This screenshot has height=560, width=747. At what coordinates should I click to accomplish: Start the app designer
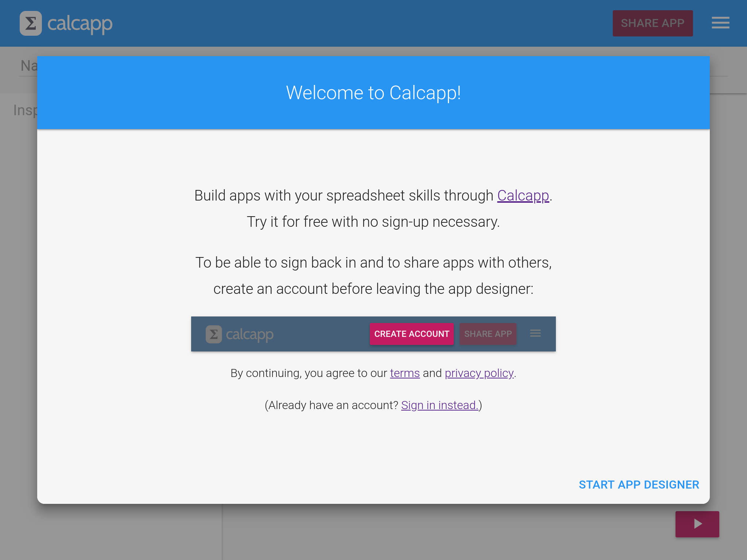click(x=639, y=485)
